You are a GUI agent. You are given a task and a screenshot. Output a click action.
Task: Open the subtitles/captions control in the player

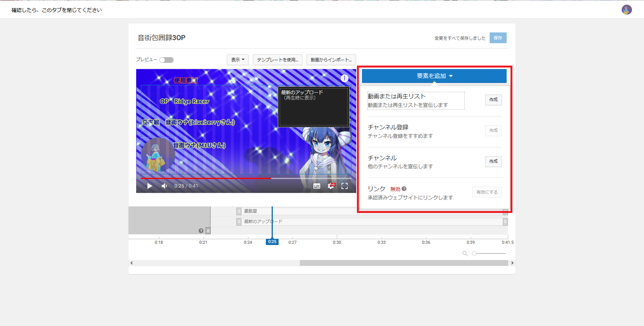tap(317, 186)
